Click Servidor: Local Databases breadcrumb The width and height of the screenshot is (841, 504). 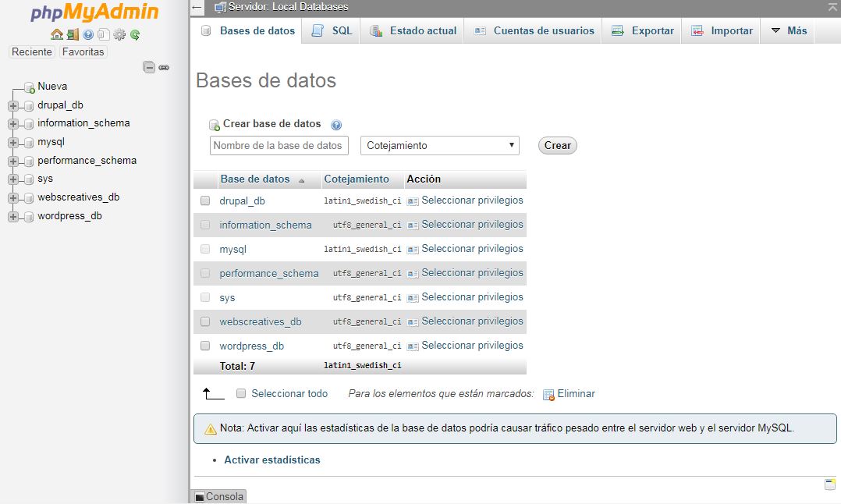[x=288, y=7]
